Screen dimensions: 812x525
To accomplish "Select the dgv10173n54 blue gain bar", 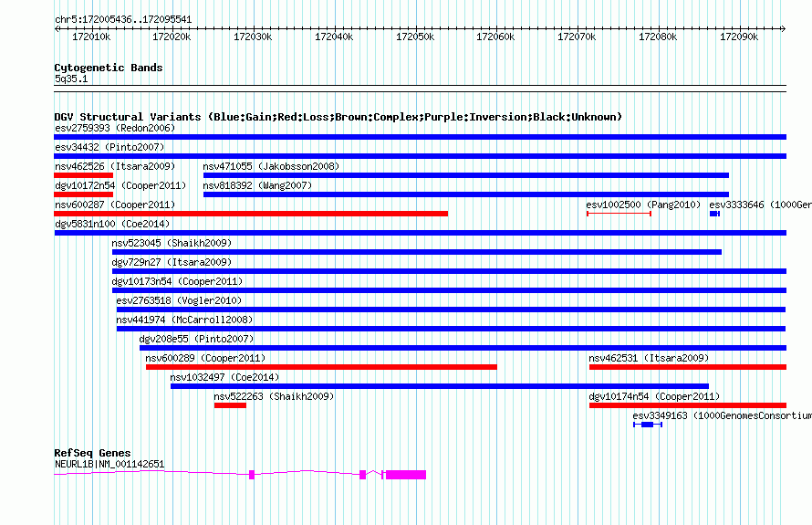I will tap(450, 290).
